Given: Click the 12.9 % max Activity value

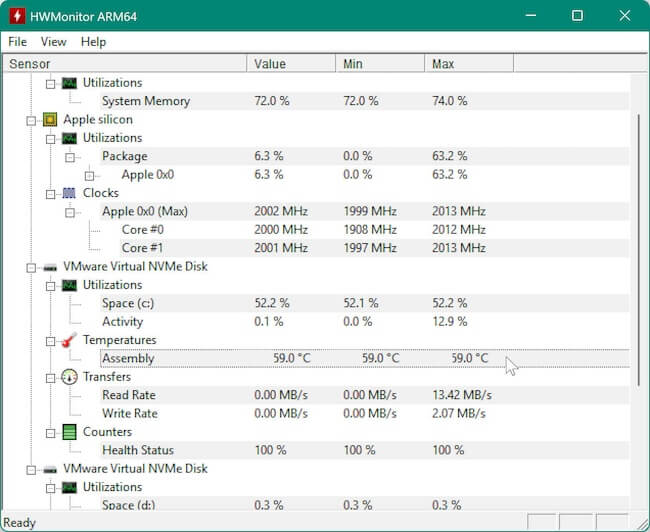Looking at the screenshot, I should (x=449, y=322).
